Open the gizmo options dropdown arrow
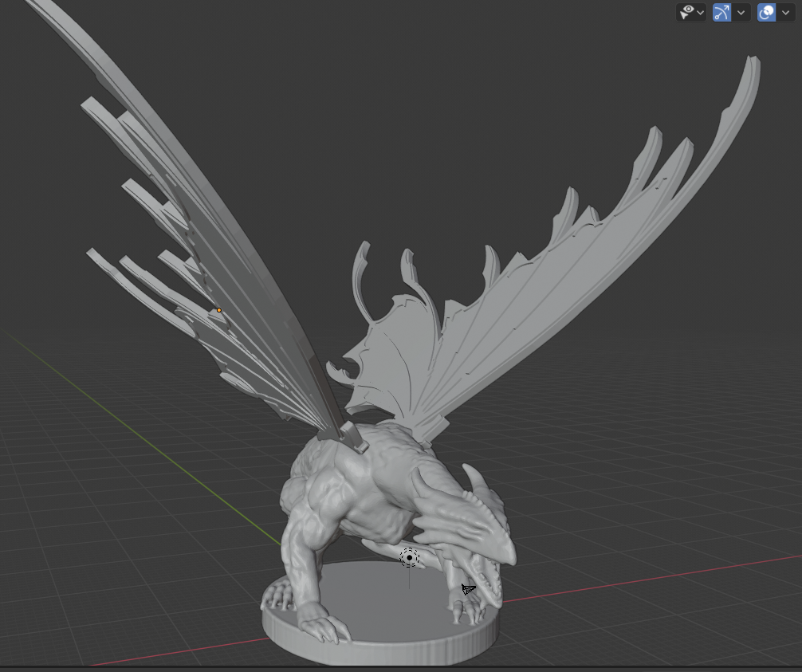The height and width of the screenshot is (672, 802). 741,12
